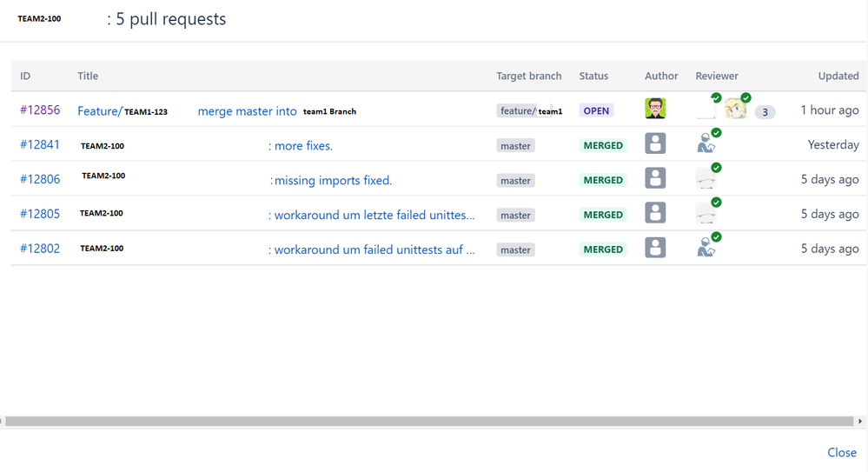The image size is (868, 472).
Task: Click MERGED status badge of #12805
Action: [603, 215]
